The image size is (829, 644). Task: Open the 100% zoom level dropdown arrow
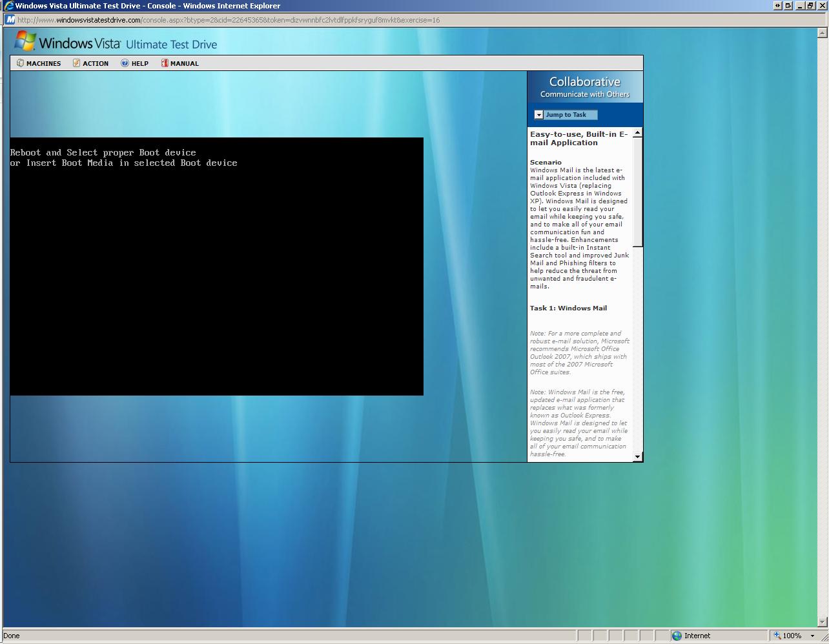[812, 636]
